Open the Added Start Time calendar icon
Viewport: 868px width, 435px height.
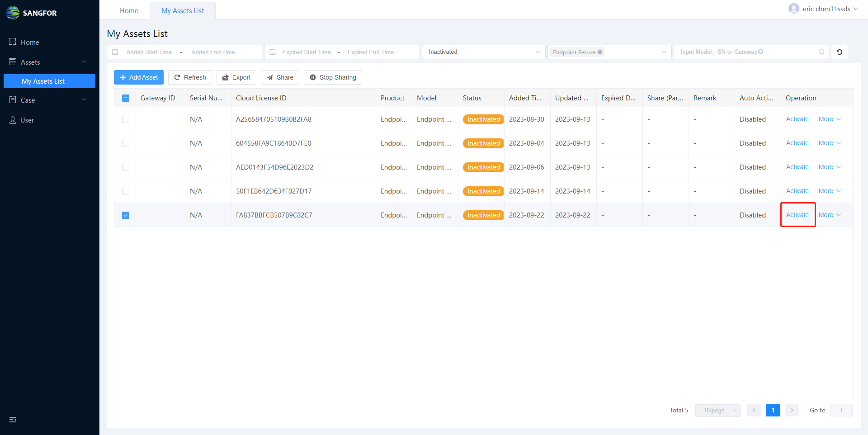point(115,52)
